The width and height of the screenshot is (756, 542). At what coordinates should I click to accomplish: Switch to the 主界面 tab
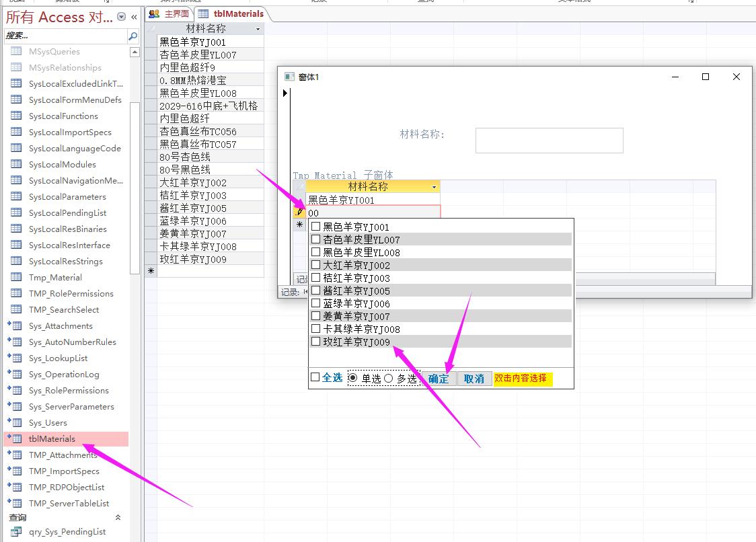tap(169, 13)
